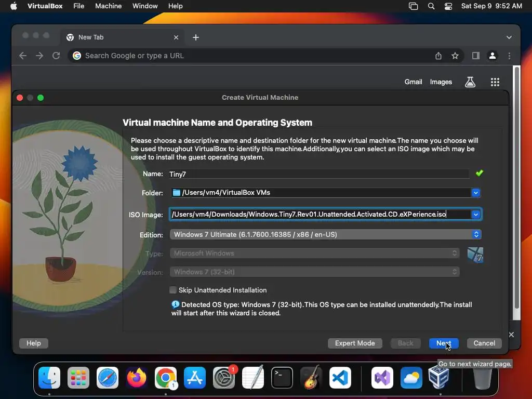Click into the ISO Image path field
Screen dimensions: 532x399
point(320,215)
